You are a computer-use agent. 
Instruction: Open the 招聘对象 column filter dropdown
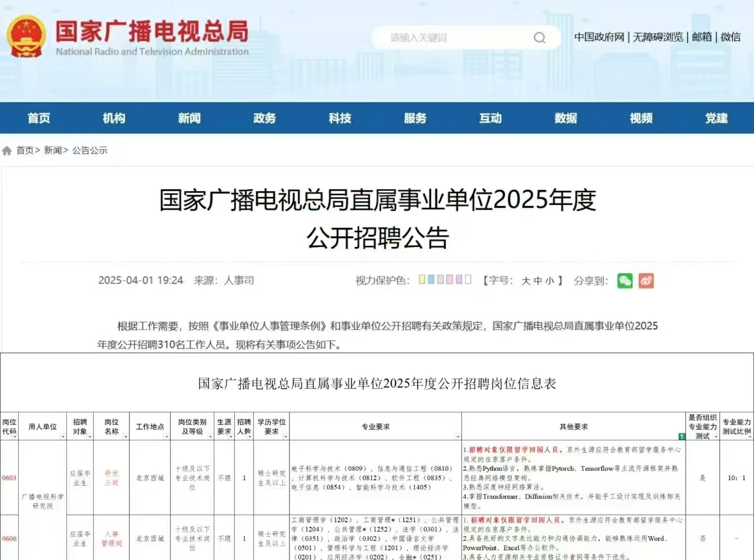click(x=90, y=437)
